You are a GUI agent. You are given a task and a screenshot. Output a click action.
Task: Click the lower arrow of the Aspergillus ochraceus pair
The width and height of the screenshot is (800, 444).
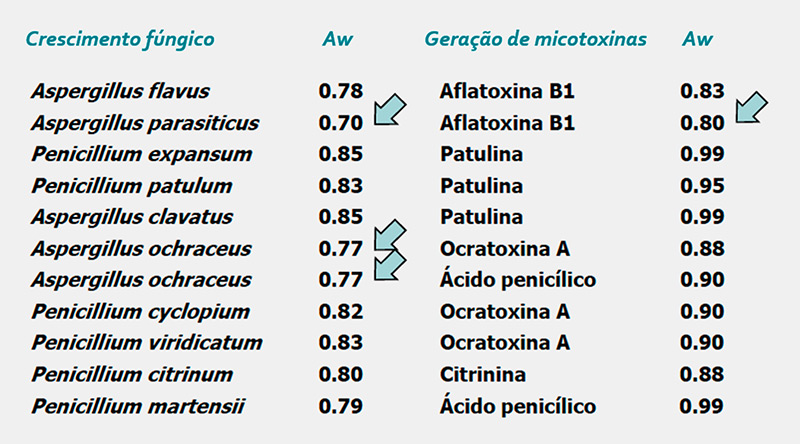pyautogui.click(x=389, y=266)
